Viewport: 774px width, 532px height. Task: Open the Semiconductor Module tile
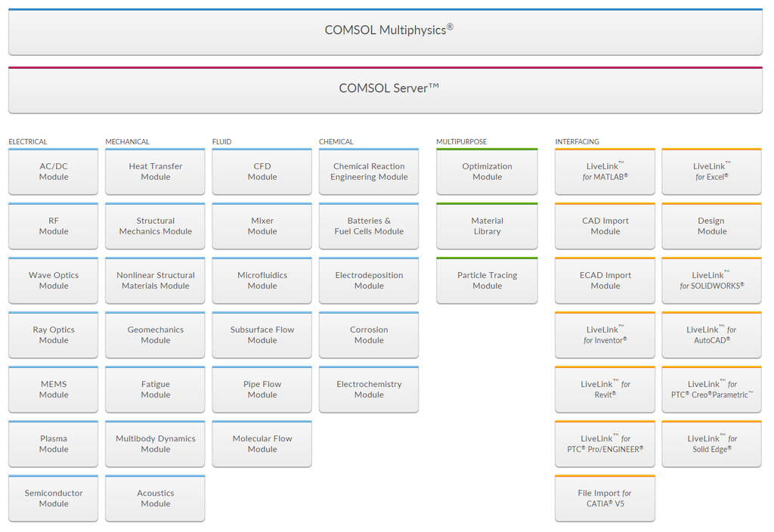54,499
